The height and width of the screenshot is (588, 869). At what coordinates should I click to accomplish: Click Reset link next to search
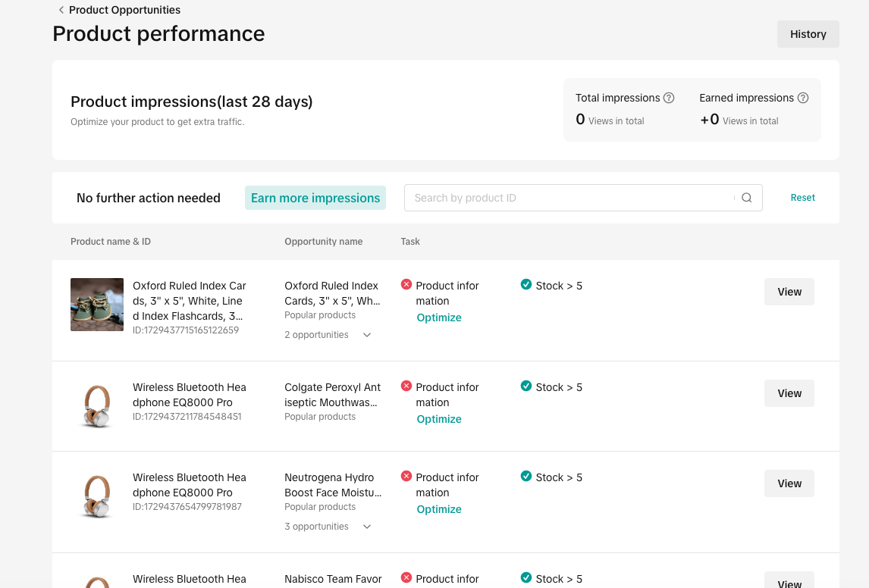pyautogui.click(x=802, y=198)
